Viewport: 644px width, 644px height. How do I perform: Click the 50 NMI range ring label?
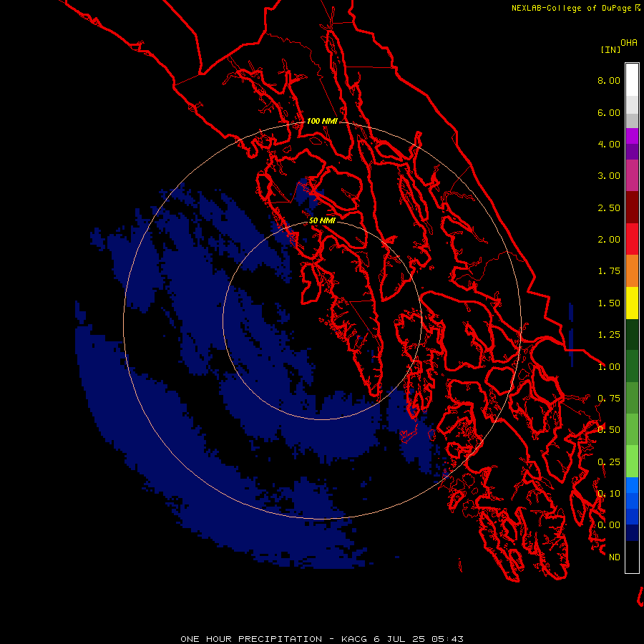pos(322,220)
